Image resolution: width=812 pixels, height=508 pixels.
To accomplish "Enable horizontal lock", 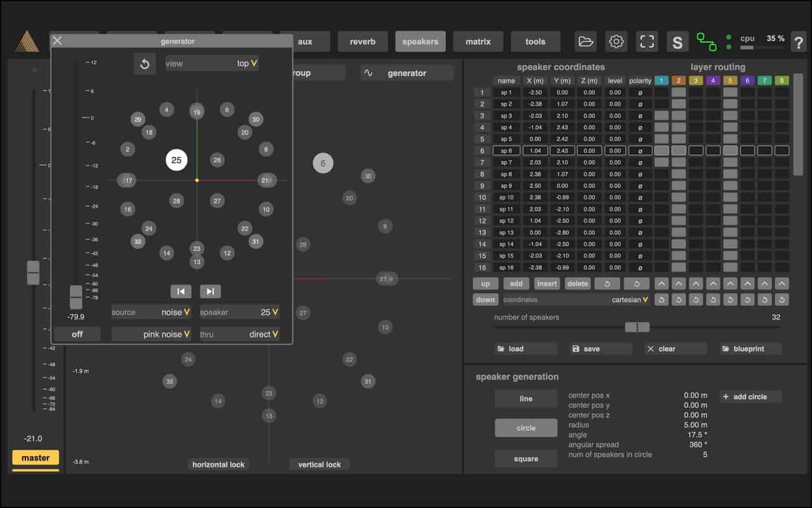I will tap(219, 465).
